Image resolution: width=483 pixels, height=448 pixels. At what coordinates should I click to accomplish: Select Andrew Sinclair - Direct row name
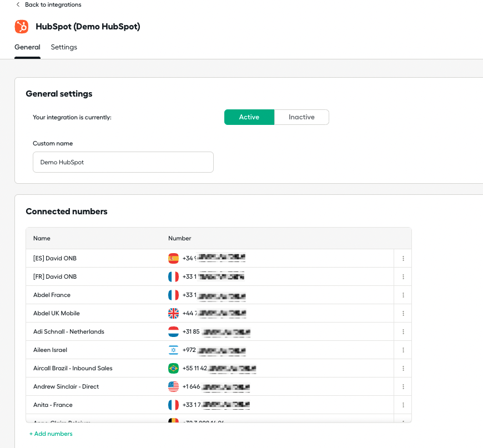pyautogui.click(x=66, y=386)
